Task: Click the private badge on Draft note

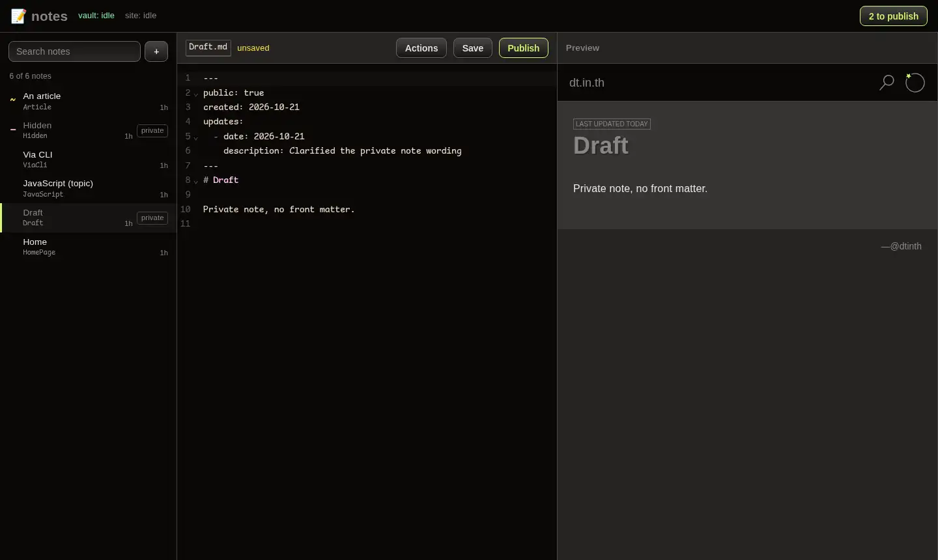Action: coord(152,218)
